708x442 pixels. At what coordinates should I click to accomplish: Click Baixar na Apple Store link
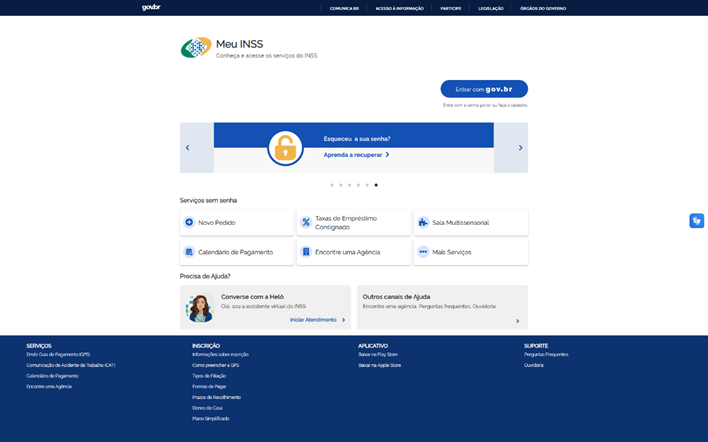click(380, 365)
